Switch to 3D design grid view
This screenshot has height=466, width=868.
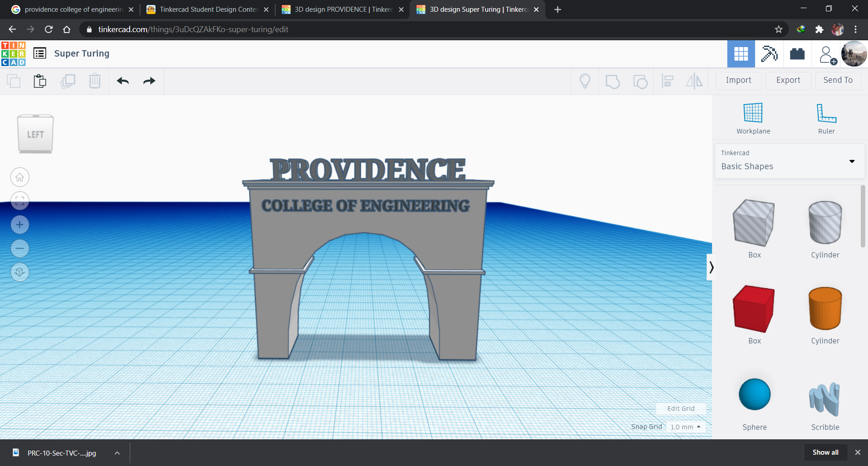[x=741, y=54]
